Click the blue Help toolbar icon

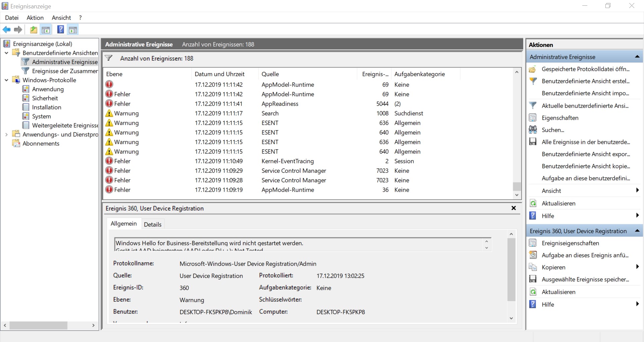pos(60,30)
